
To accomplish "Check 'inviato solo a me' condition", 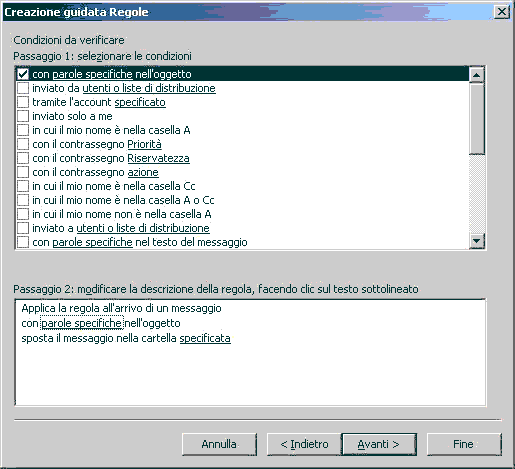I will pos(23,116).
